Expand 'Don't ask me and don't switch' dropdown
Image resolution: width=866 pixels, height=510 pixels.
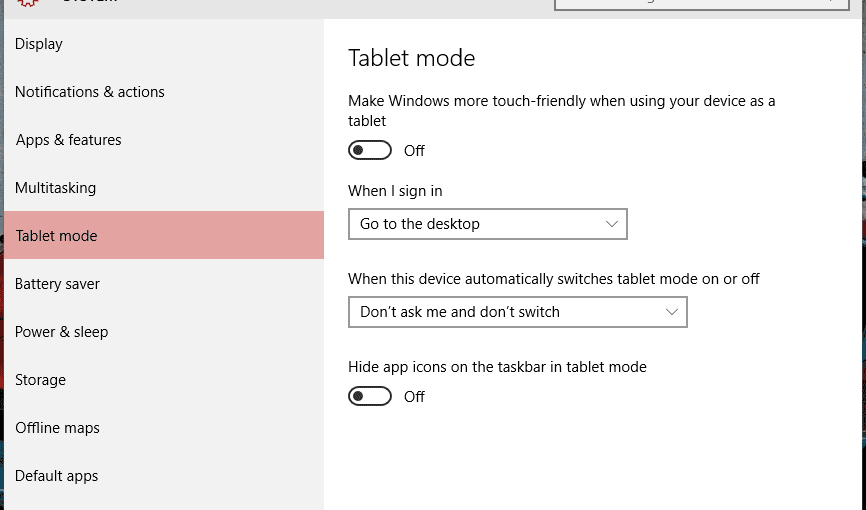click(x=517, y=312)
